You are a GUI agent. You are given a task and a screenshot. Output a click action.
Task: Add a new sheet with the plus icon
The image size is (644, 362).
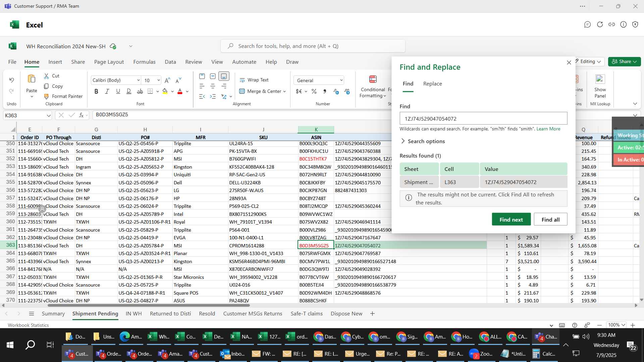tap(372, 314)
